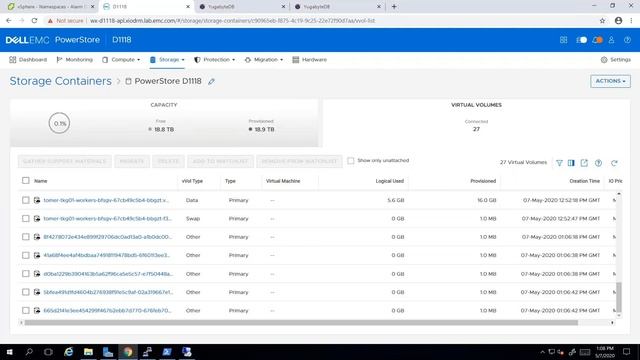Open the user account icon
This screenshot has height=360, width=640.
[611, 40]
